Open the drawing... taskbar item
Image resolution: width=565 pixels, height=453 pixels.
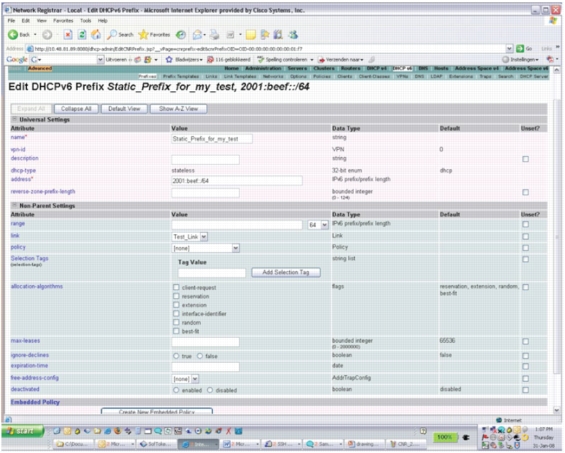364,444
